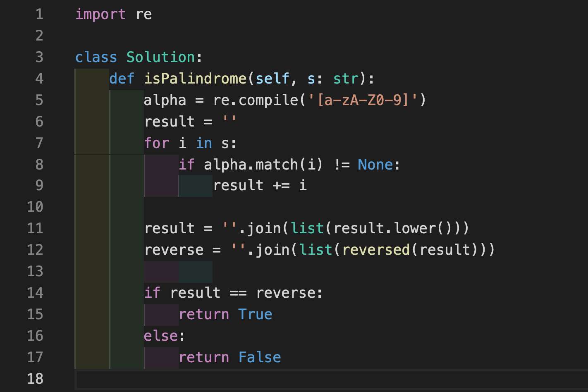Click the 'for' keyword on line 7
This screenshot has height=392, width=588.
157,143
